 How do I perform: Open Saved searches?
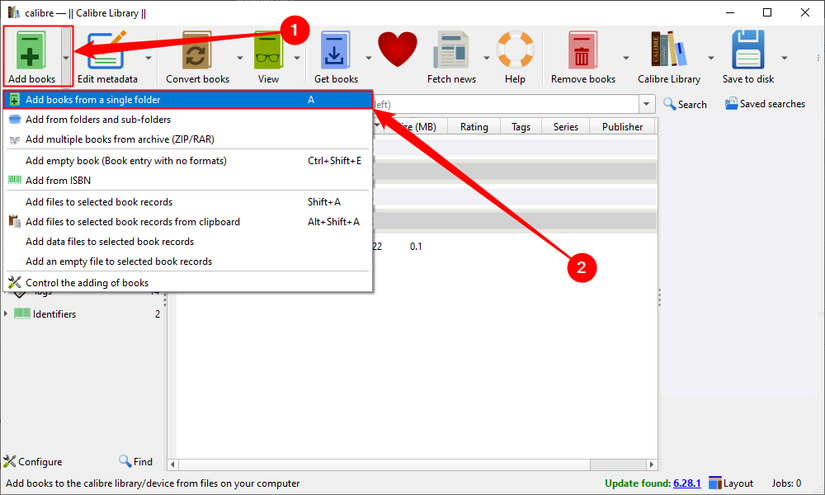pos(765,104)
